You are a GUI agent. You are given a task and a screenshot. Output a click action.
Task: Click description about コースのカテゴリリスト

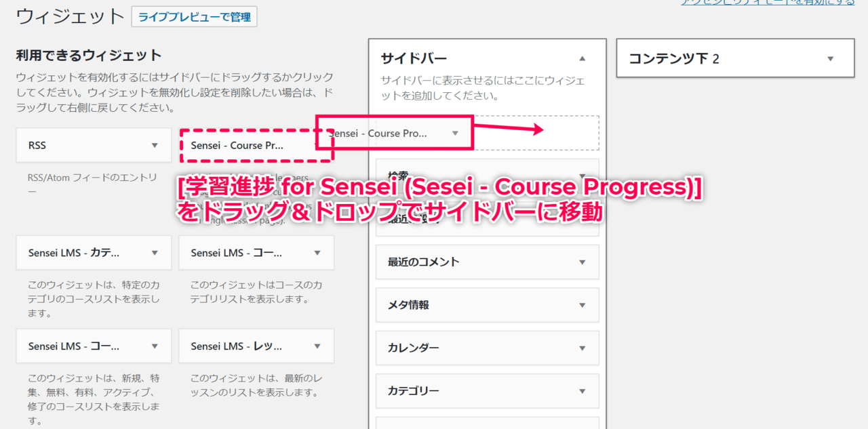[x=256, y=292]
